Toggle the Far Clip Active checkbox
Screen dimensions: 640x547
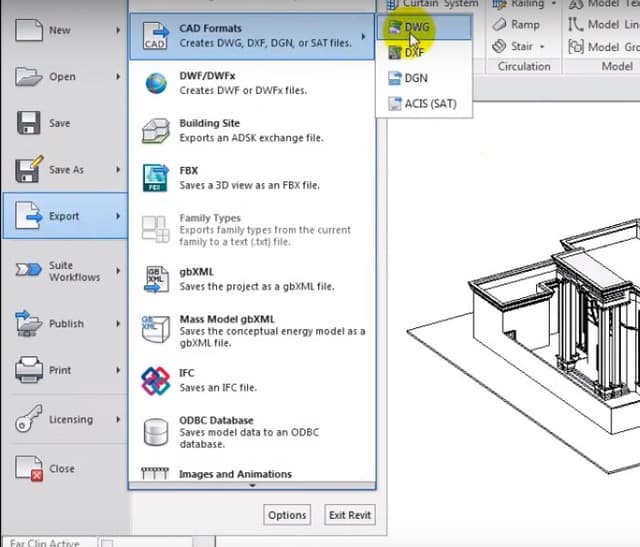(x=107, y=543)
